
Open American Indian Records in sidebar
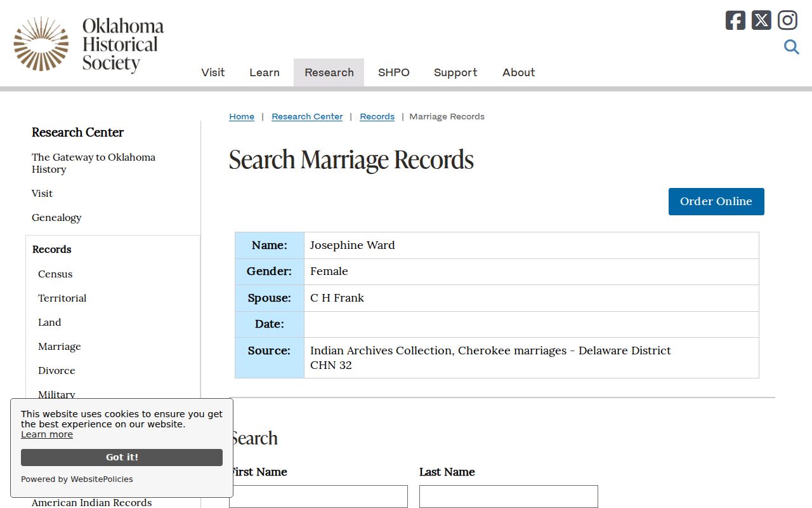click(92, 502)
